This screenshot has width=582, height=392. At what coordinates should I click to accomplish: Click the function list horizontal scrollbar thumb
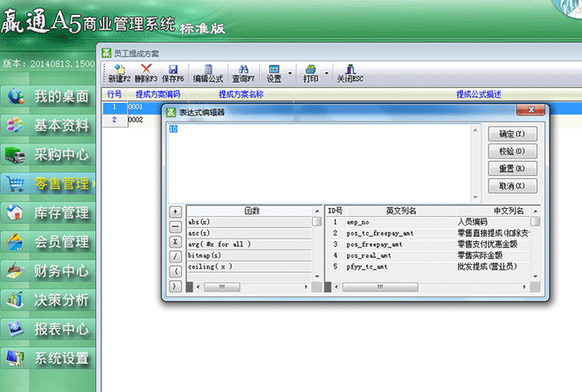pyautogui.click(x=222, y=286)
